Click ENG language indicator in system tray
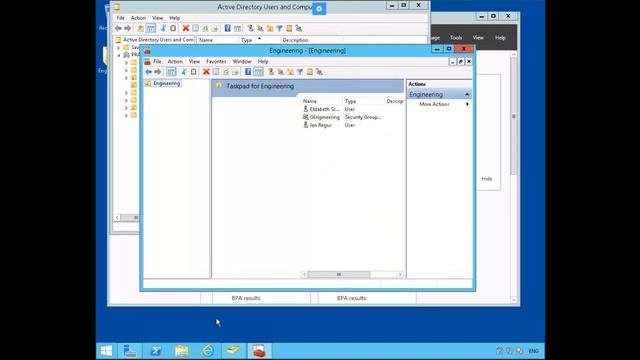Screen dimensions: 640x360 [533, 351]
